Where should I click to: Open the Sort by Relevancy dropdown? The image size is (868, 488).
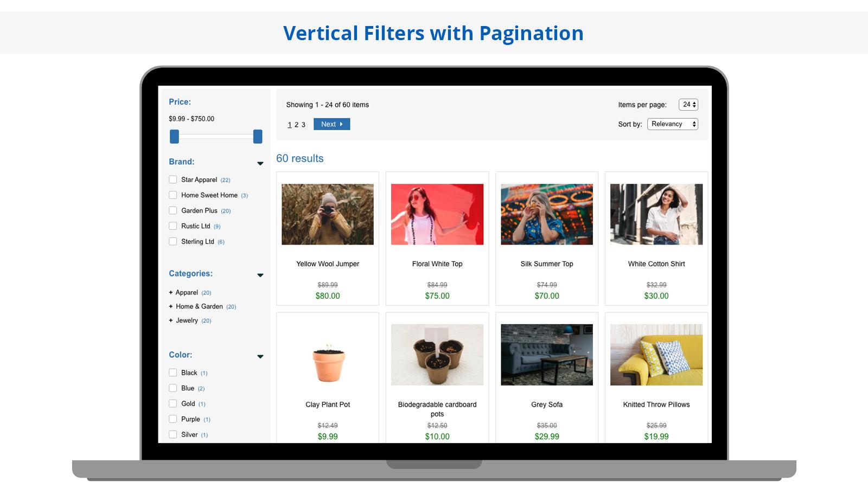[673, 124]
